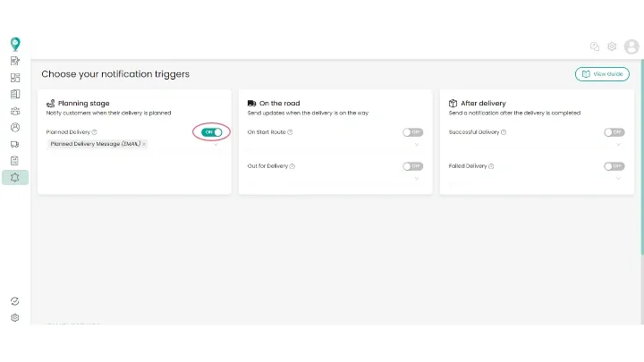The image size is (644, 362).
Task: Open the clipboard icon in sidebar
Action: pyautogui.click(x=15, y=161)
